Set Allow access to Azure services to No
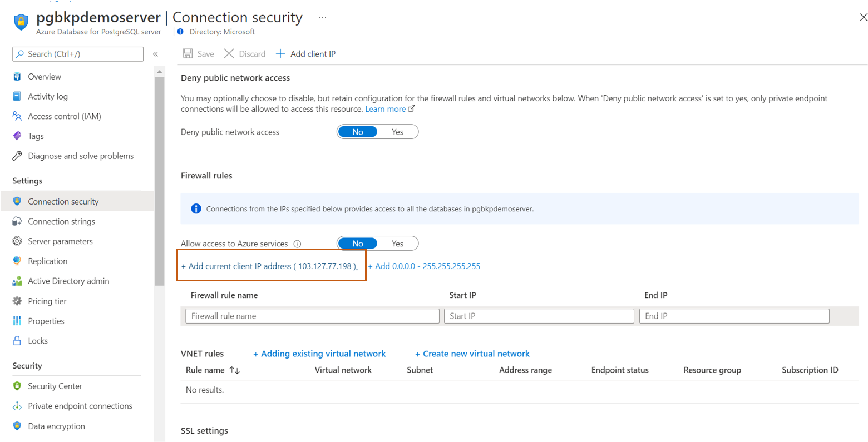This screenshot has height=442, width=868. click(x=358, y=244)
